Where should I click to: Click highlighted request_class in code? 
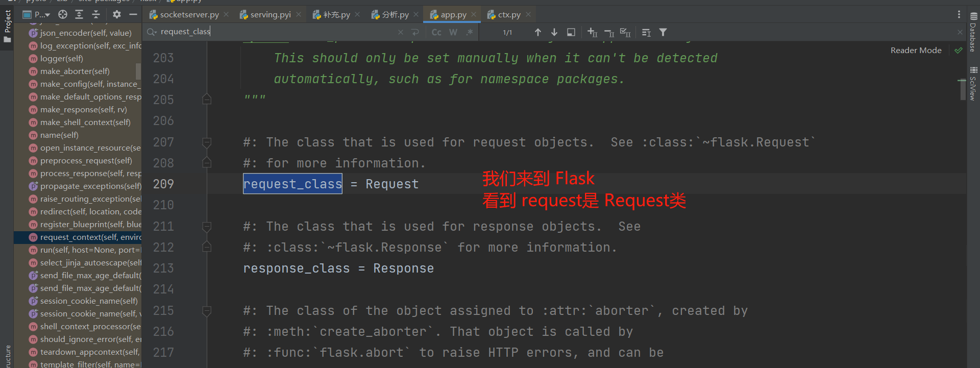click(x=292, y=184)
